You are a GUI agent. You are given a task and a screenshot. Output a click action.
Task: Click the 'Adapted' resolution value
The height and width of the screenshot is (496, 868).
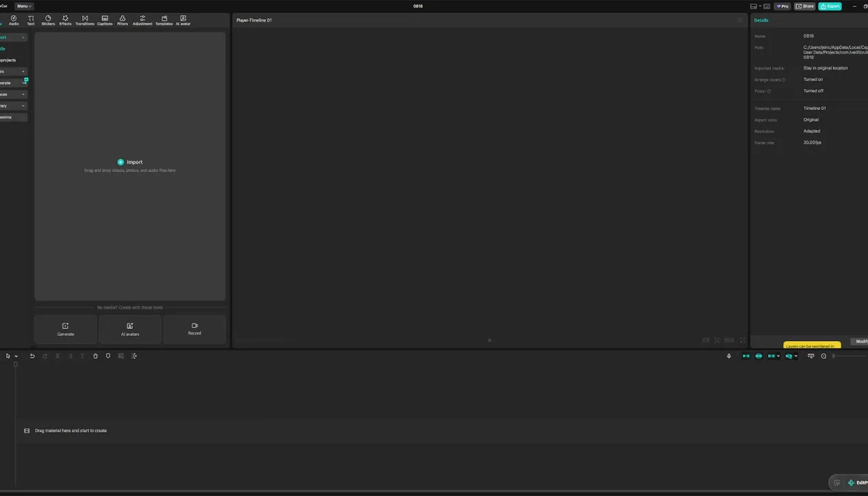(812, 131)
